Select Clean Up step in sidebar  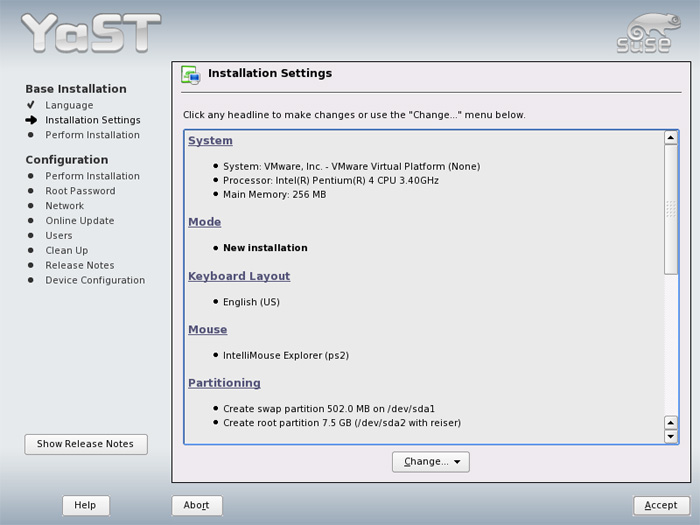[x=67, y=250]
